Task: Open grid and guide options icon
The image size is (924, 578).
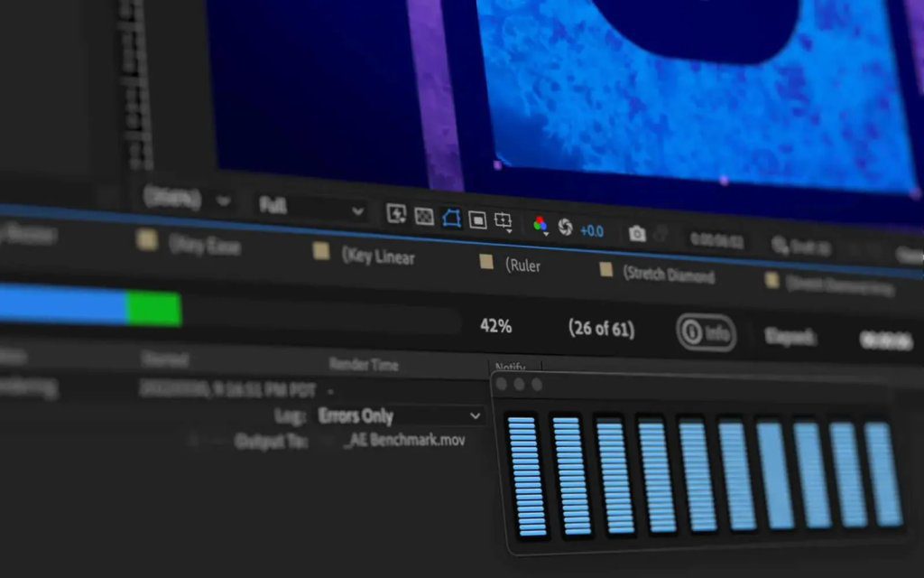Action: [504, 221]
